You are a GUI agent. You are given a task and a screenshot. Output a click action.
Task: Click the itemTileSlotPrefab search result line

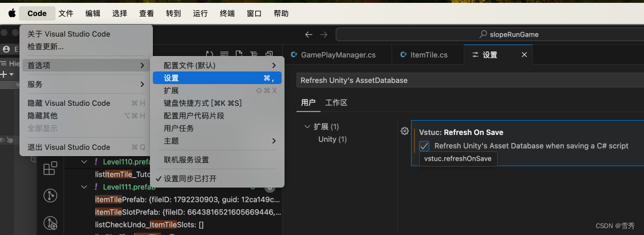click(188, 213)
